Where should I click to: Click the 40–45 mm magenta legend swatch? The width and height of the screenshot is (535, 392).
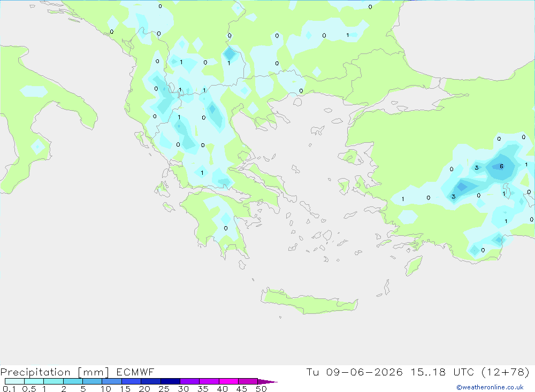point(228,381)
